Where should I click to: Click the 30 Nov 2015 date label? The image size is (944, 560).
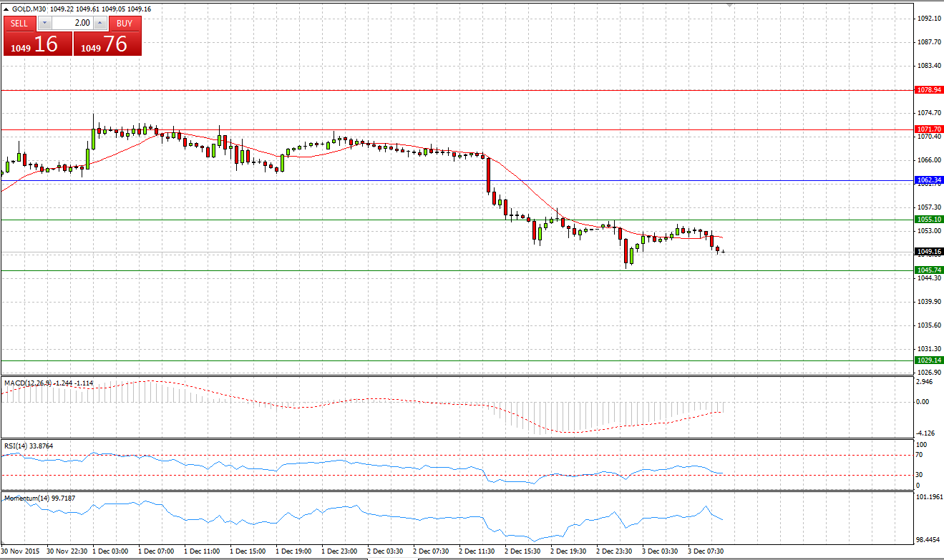(x=21, y=551)
